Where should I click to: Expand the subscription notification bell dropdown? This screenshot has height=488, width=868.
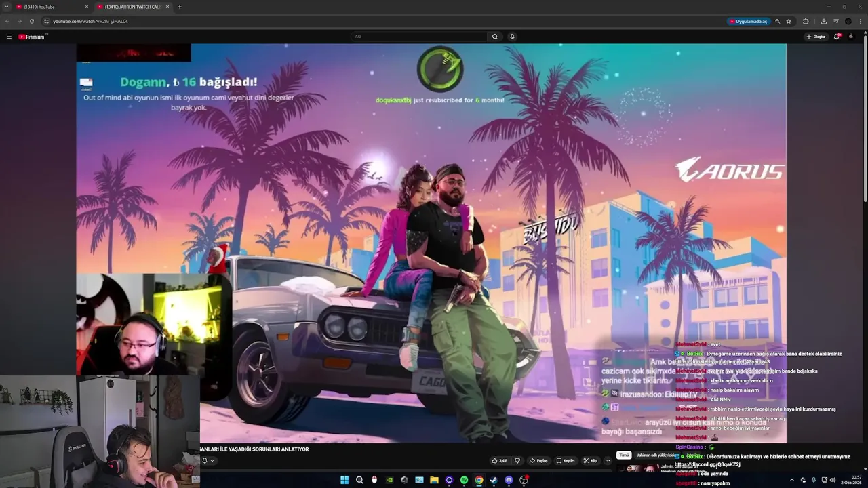point(208,461)
